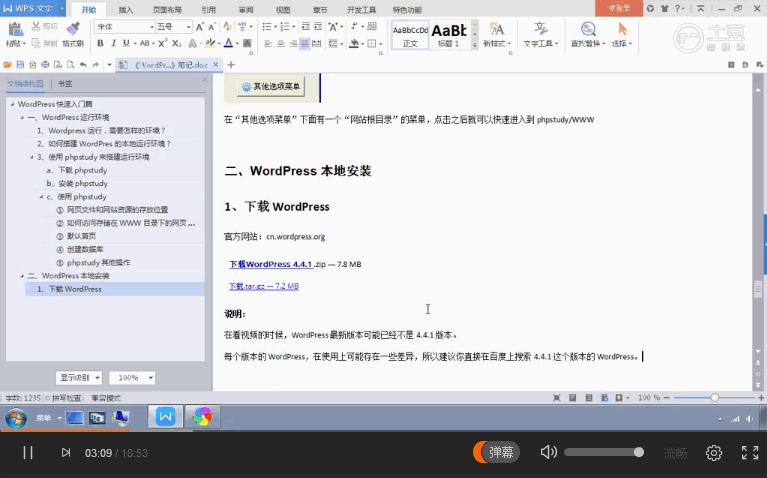Click the clear formatting eraser icon
Image resolution: width=767 pixels, height=478 pixels.
(227, 26)
